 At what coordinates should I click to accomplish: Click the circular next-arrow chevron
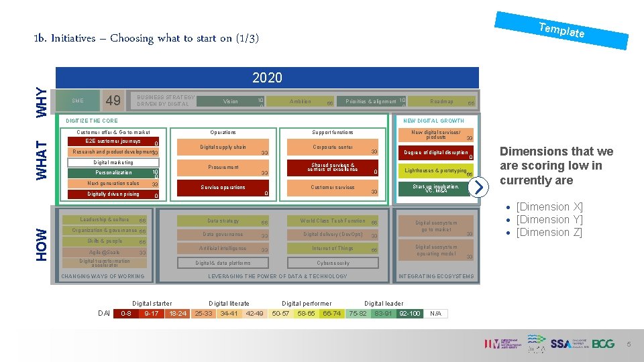[478, 187]
